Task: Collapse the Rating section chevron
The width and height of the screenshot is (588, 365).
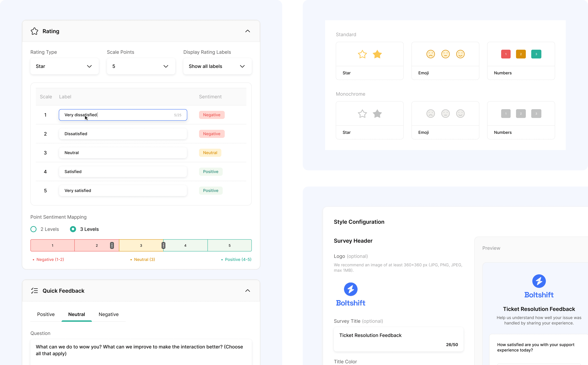Action: 247,31
